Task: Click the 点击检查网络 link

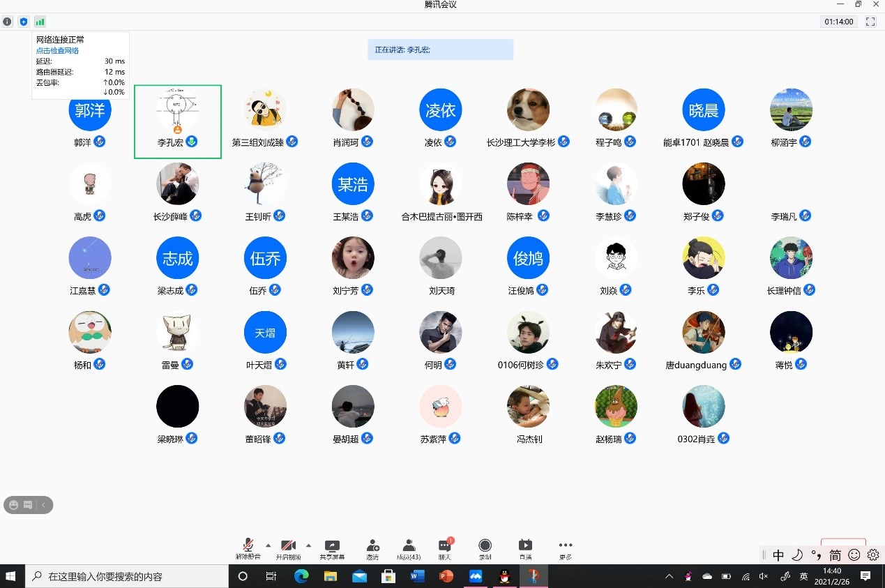Action: point(57,51)
